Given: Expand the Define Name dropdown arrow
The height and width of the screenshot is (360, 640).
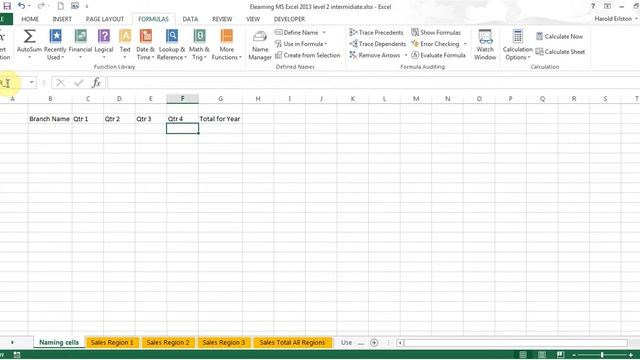Looking at the screenshot, I should pyautogui.click(x=324, y=32).
